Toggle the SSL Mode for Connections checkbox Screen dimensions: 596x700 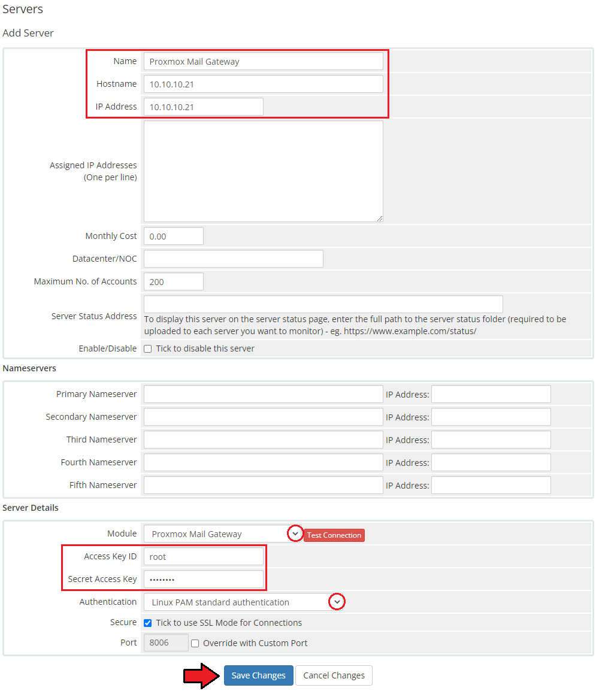click(148, 623)
